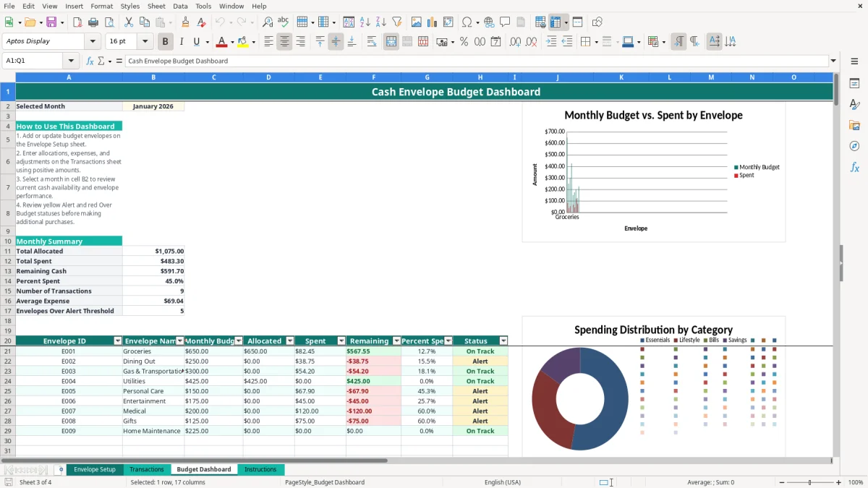
Task: Click the Font Color red A button
Action: [222, 42]
